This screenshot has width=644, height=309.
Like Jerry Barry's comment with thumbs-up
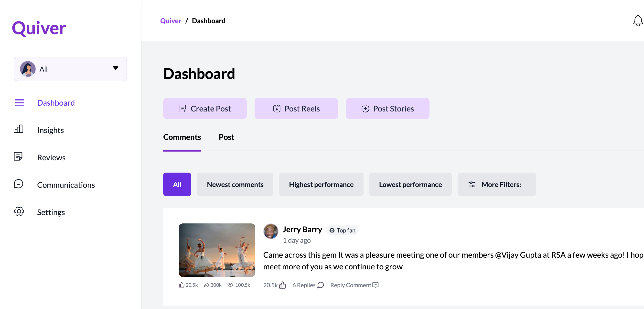coord(283,285)
